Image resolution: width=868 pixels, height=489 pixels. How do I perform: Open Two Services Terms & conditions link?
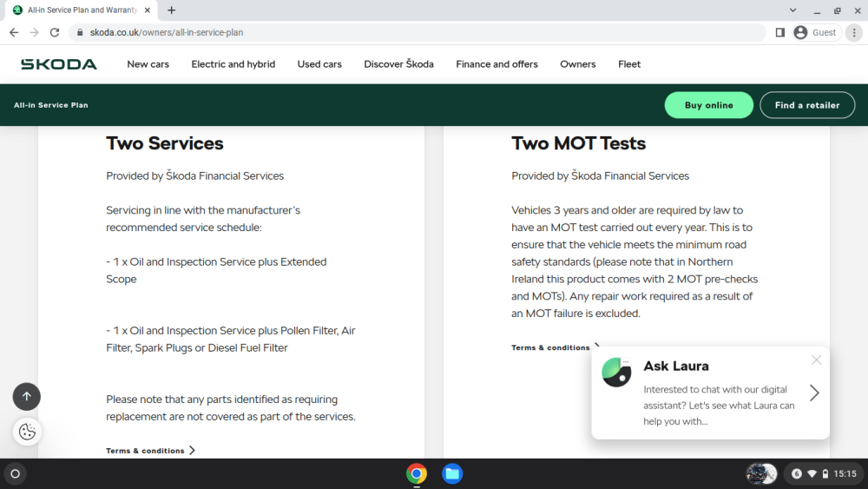point(150,451)
